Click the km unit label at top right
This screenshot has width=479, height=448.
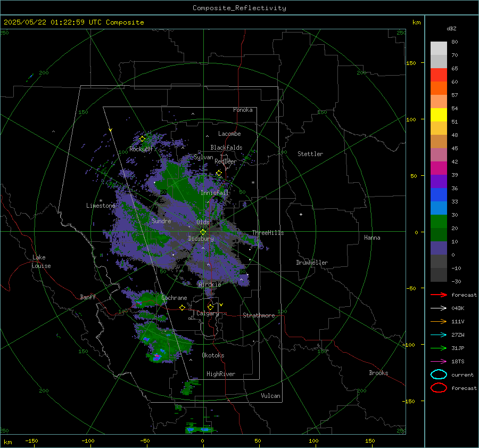tap(416, 22)
